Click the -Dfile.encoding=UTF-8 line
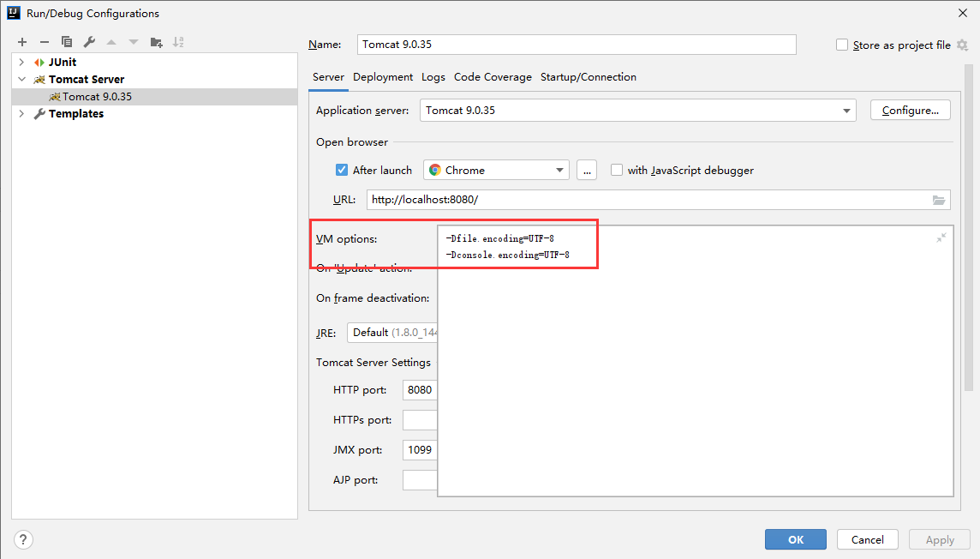This screenshot has width=980, height=559. point(500,238)
